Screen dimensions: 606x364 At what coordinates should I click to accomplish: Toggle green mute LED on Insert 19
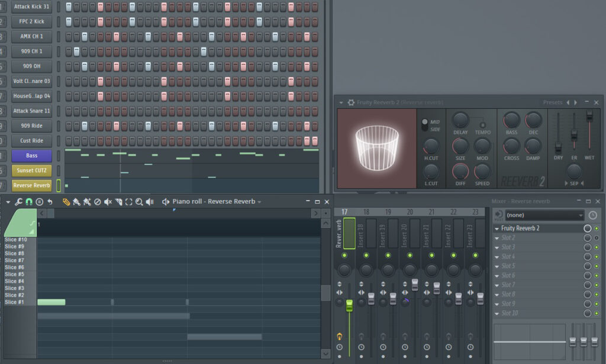388,256
